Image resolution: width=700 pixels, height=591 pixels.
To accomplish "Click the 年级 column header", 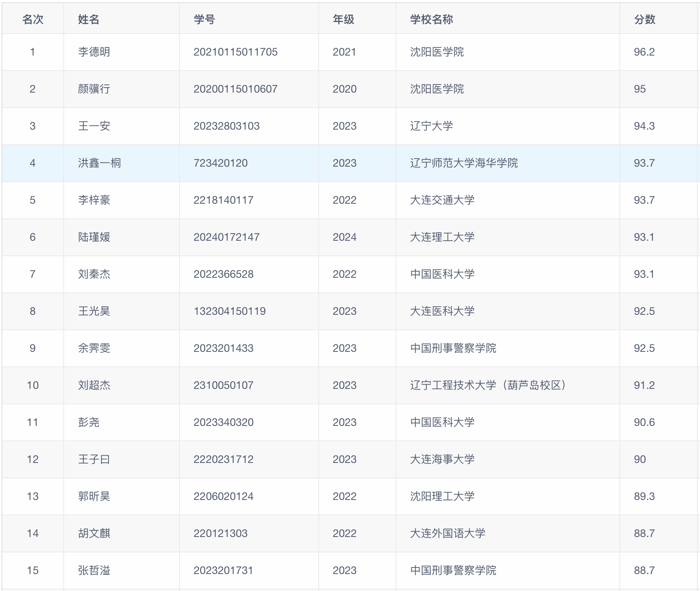I will 343,19.
